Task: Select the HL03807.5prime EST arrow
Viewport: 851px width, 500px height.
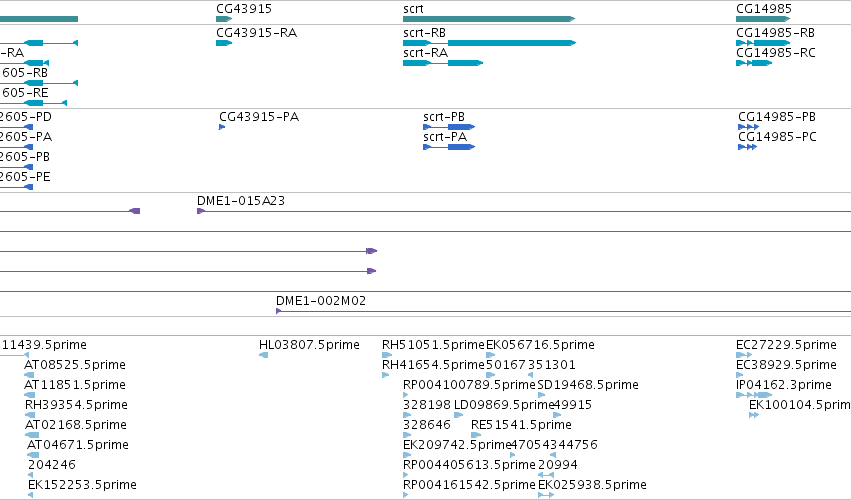Action: 264,355
